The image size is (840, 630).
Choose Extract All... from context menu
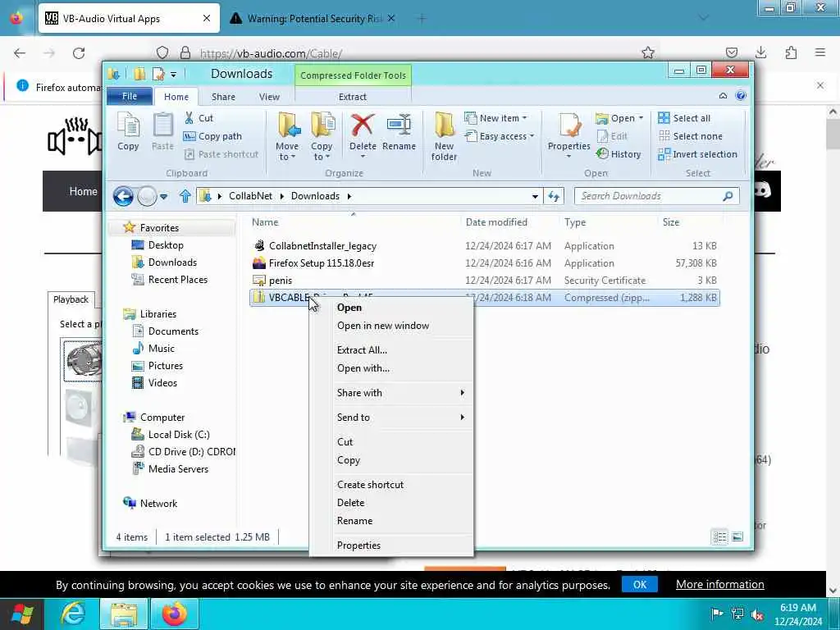pyautogui.click(x=362, y=349)
